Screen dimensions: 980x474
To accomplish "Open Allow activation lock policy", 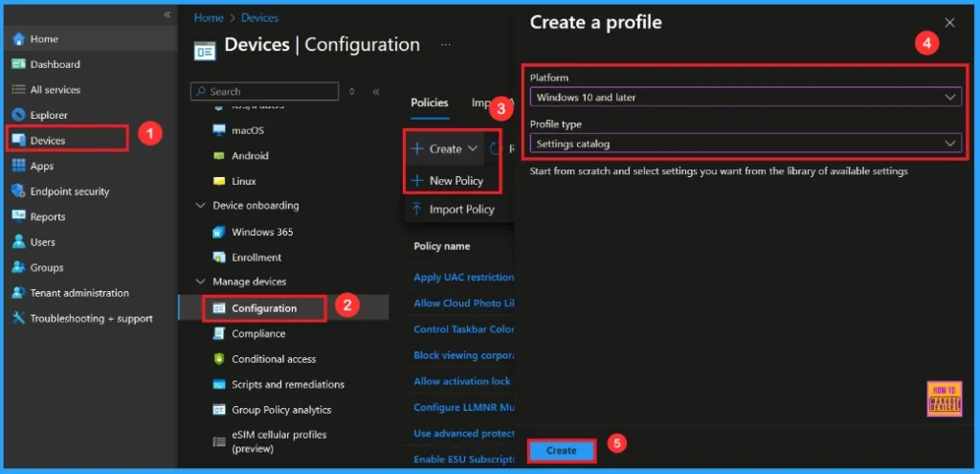I will [462, 381].
